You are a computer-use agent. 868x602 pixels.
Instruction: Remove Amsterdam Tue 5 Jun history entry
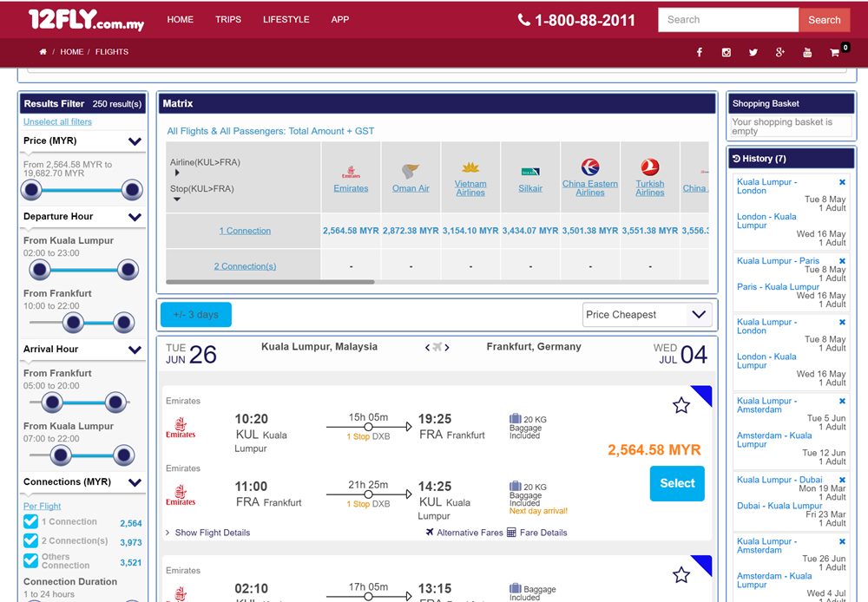[842, 401]
